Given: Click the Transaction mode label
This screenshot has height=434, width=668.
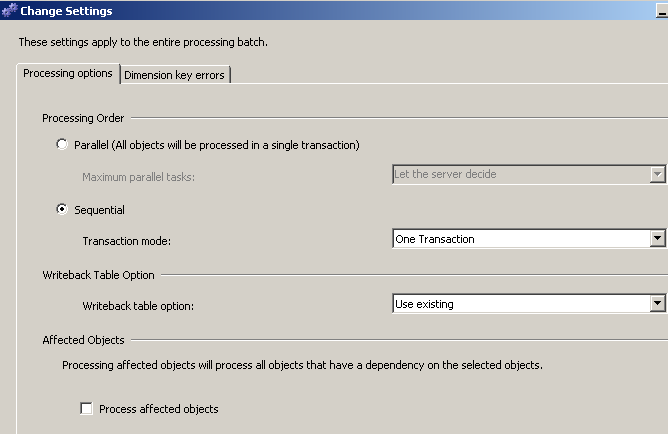Looking at the screenshot, I should coord(128,240).
